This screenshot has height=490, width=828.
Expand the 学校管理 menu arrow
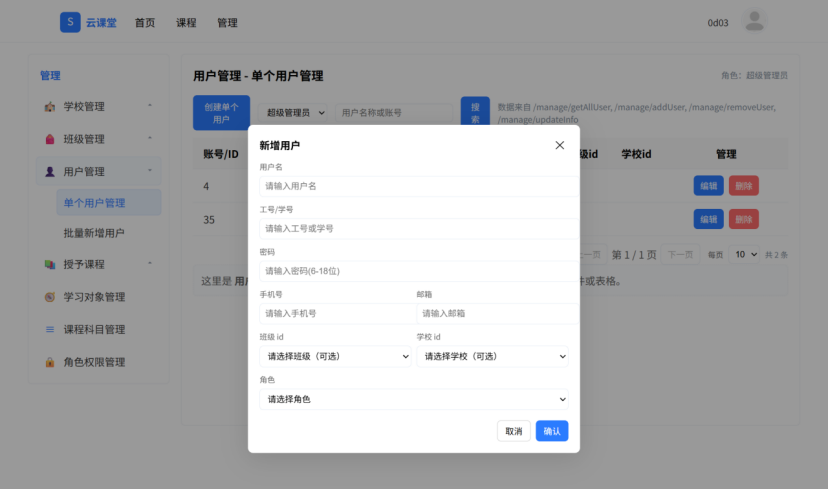click(150, 106)
